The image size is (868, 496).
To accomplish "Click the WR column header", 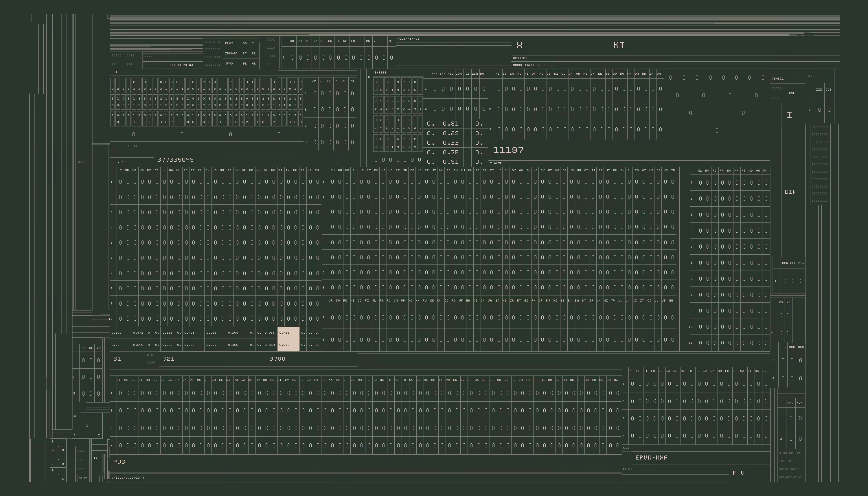I will 83,348.
